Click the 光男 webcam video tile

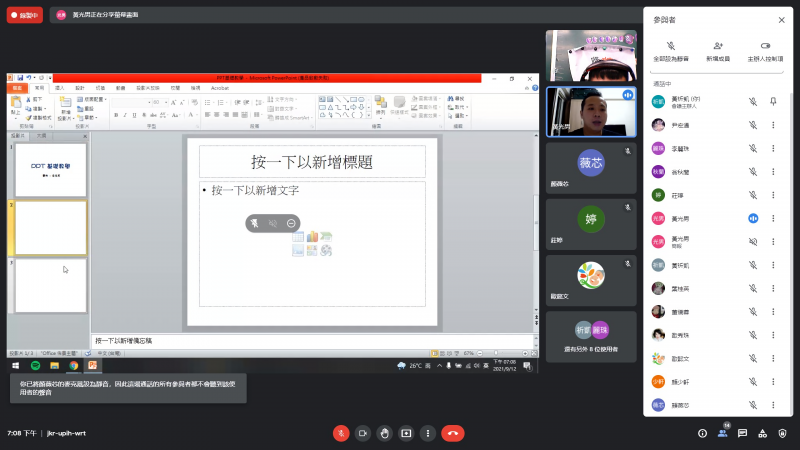(591, 112)
